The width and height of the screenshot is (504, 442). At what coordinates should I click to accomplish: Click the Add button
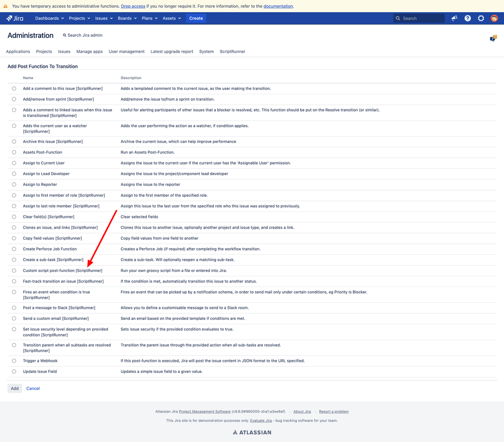pos(15,389)
